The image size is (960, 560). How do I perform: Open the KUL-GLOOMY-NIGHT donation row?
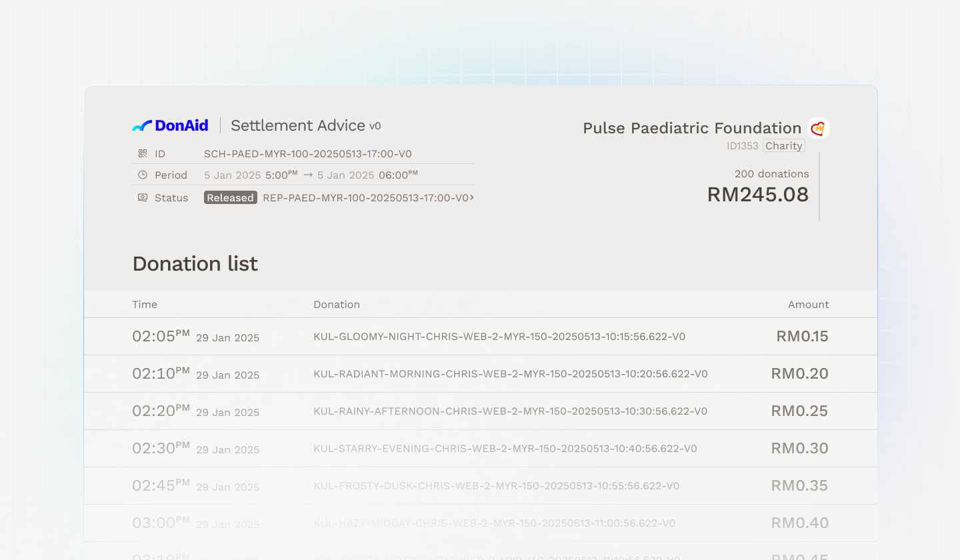coord(499,337)
